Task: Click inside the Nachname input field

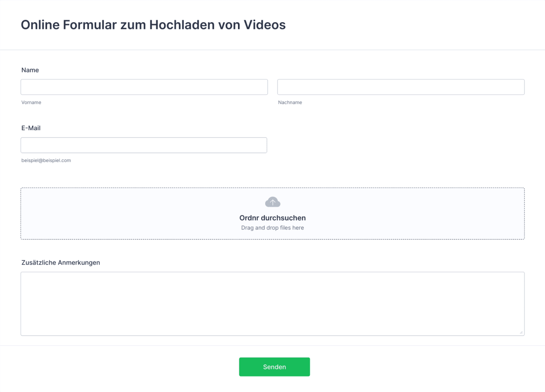Action: tap(401, 87)
